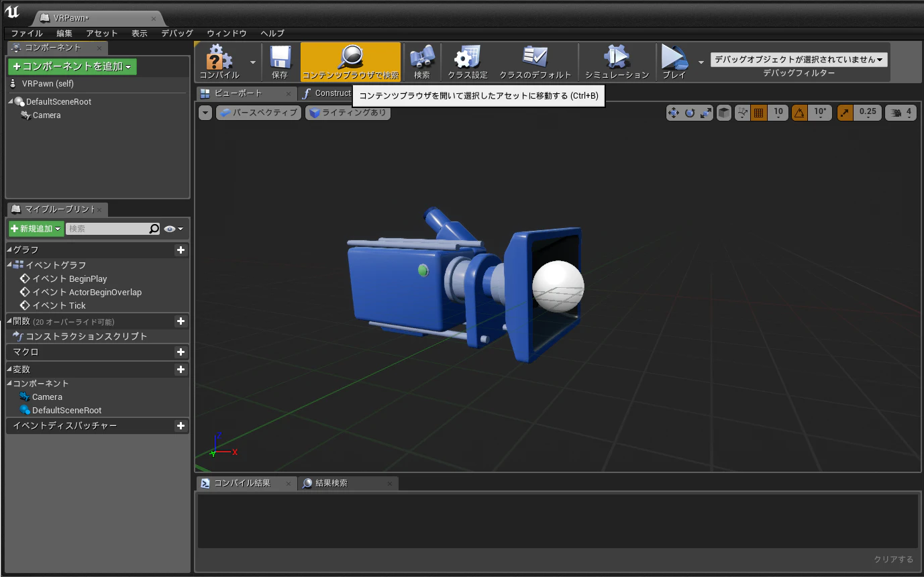Open the ファイル menu
This screenshot has width=924, height=577.
pos(27,33)
